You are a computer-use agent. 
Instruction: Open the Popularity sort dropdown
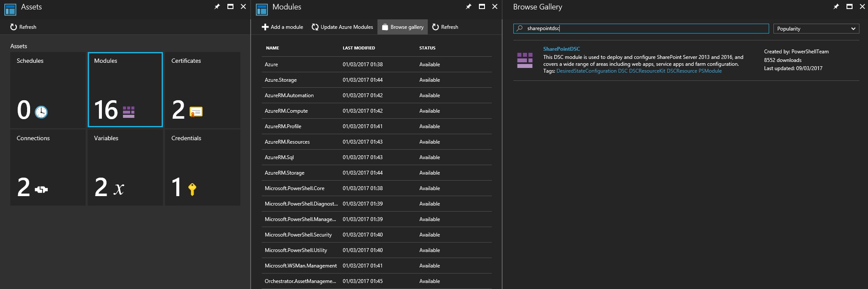point(816,28)
